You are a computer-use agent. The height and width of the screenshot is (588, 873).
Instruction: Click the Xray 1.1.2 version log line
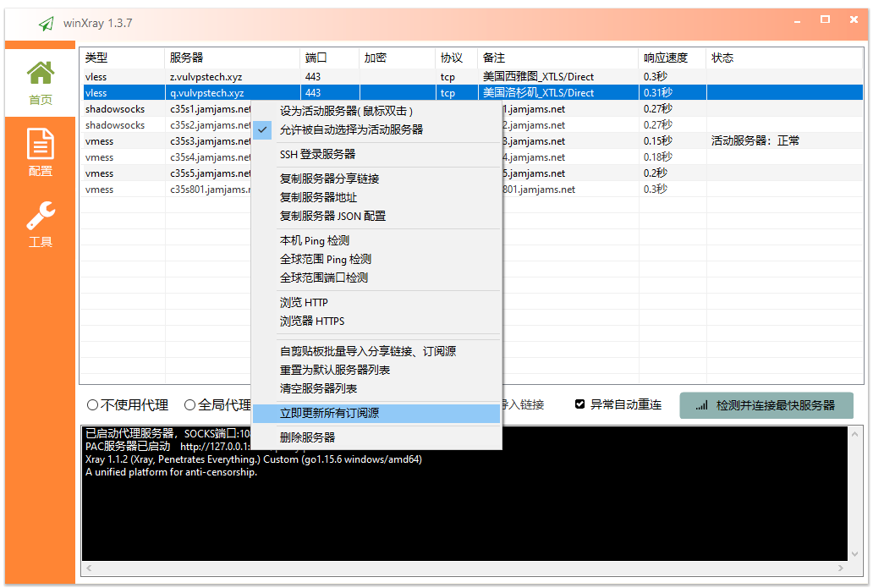pos(253,459)
